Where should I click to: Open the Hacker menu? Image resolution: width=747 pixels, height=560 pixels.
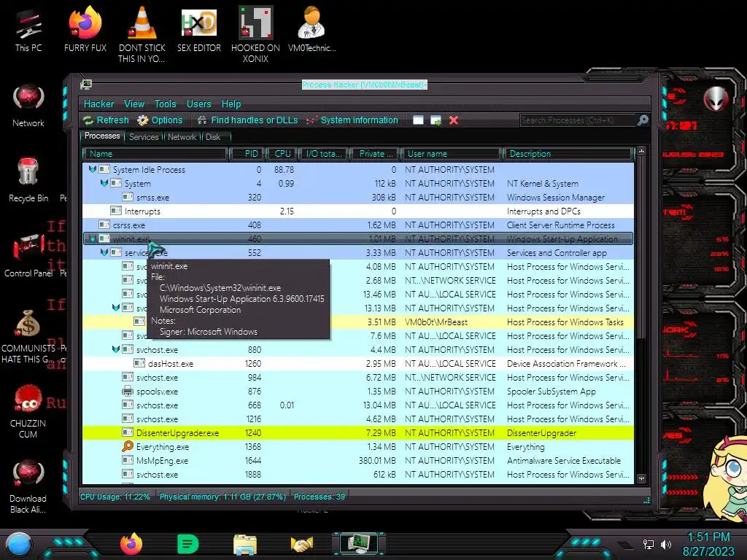[x=98, y=104]
